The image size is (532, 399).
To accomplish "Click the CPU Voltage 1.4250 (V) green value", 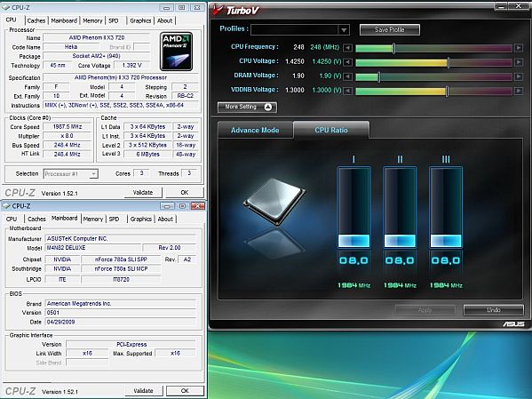I will (326, 61).
